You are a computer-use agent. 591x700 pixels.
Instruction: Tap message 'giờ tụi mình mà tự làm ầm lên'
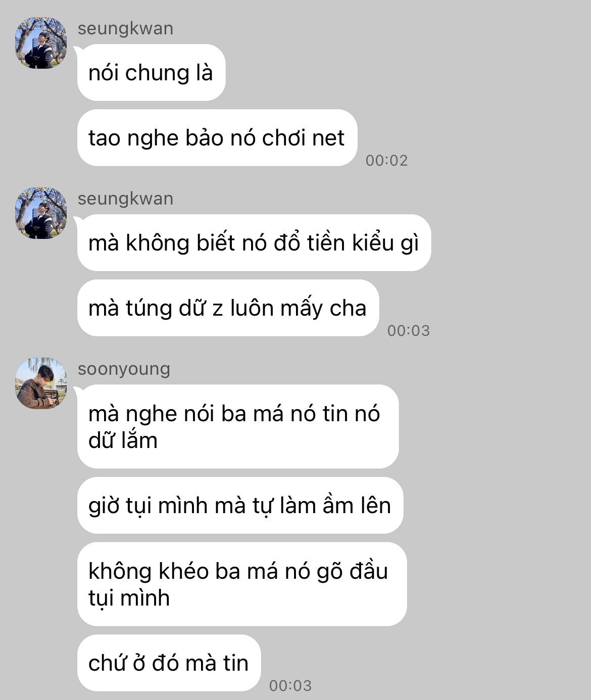pos(240,506)
